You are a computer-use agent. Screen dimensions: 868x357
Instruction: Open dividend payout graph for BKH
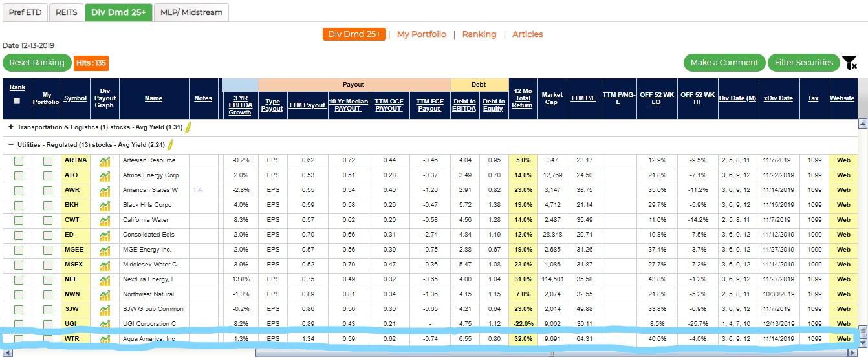105,205
